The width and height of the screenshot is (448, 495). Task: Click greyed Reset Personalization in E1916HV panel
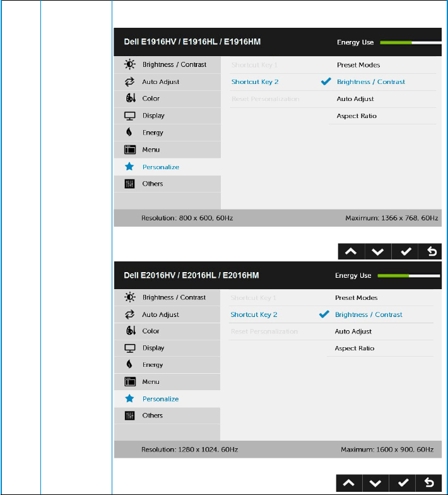pyautogui.click(x=265, y=98)
